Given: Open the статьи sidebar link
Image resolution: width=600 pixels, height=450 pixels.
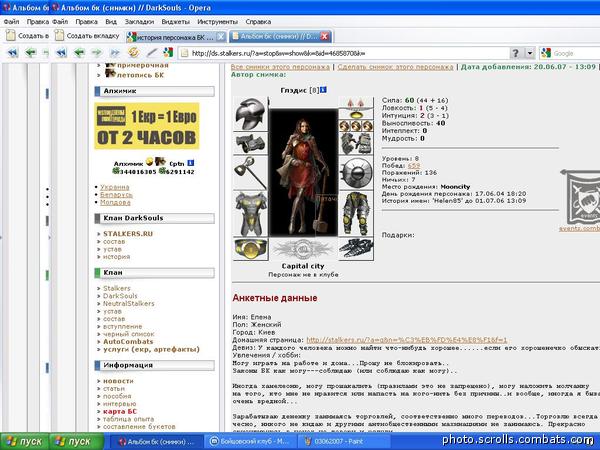Looking at the screenshot, I should coord(114,389).
